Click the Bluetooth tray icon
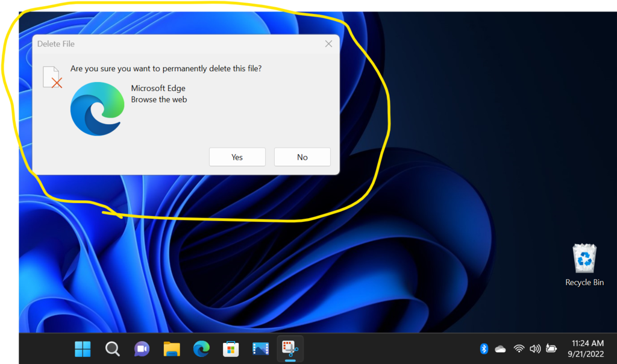 pos(484,349)
